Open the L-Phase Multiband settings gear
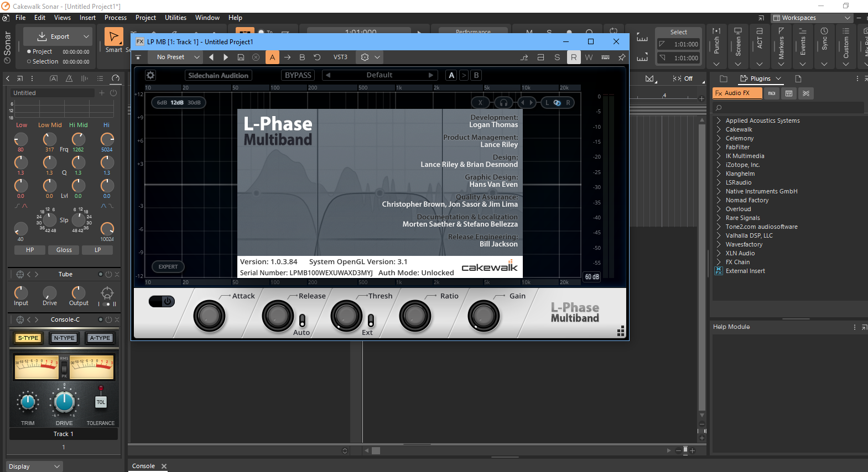The image size is (868, 472). (x=150, y=75)
